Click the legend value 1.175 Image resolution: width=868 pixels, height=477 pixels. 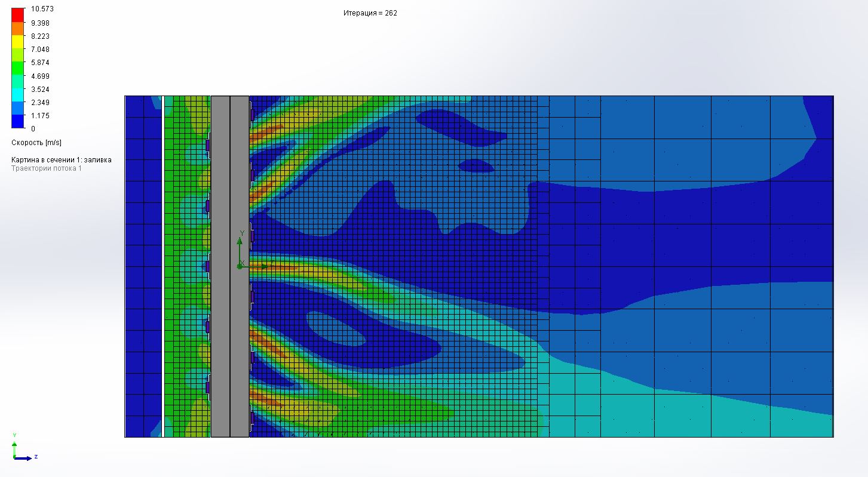pos(40,115)
